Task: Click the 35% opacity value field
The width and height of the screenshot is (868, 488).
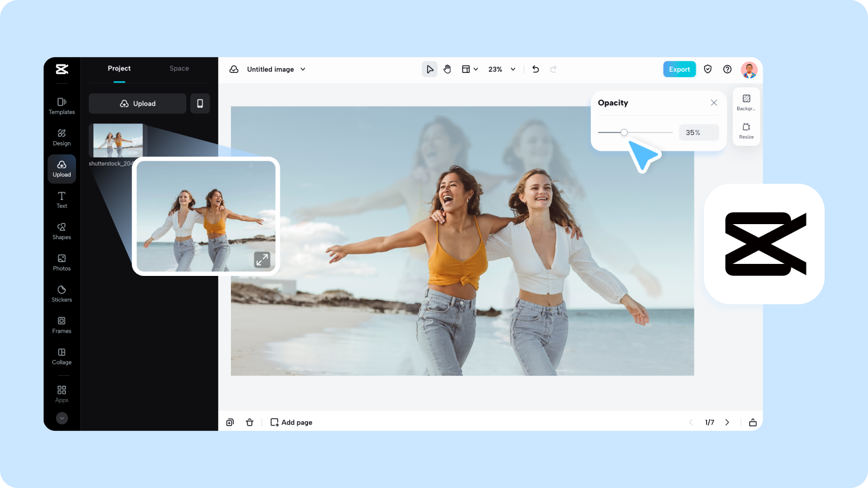Action: (x=699, y=133)
